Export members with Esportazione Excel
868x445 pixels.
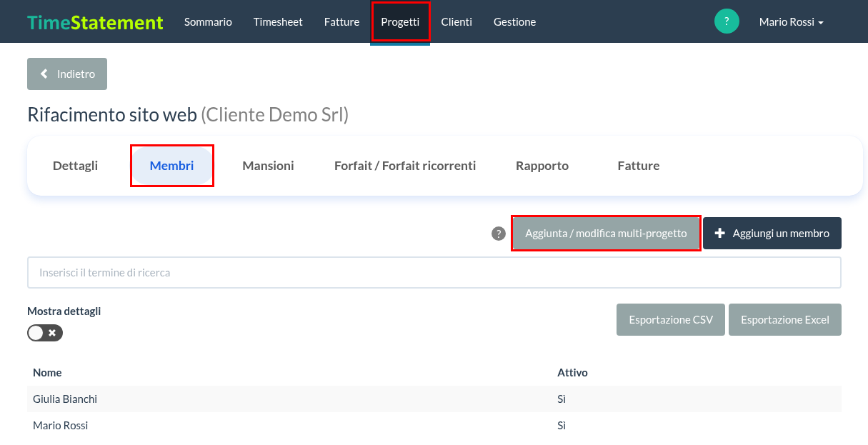[785, 320]
